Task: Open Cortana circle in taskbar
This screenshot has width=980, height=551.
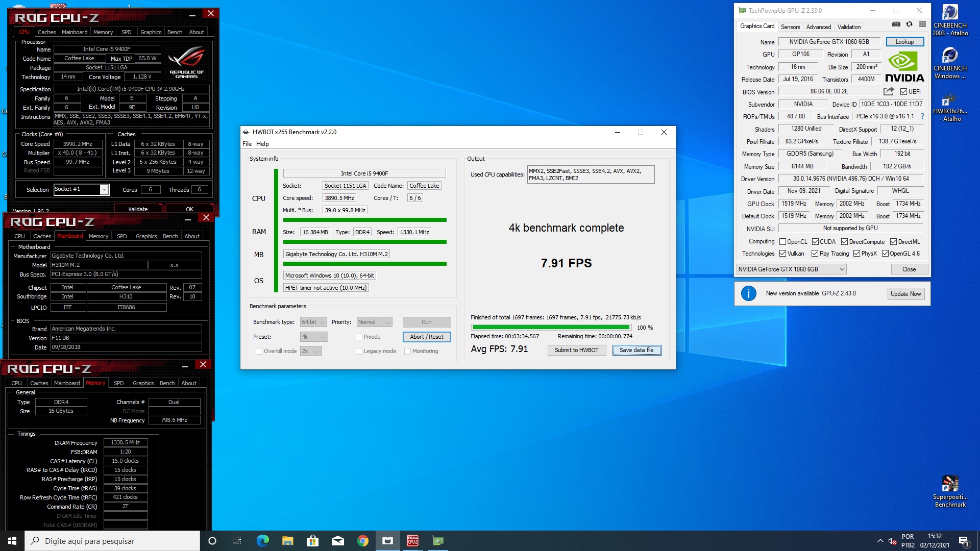Action: click(212, 541)
